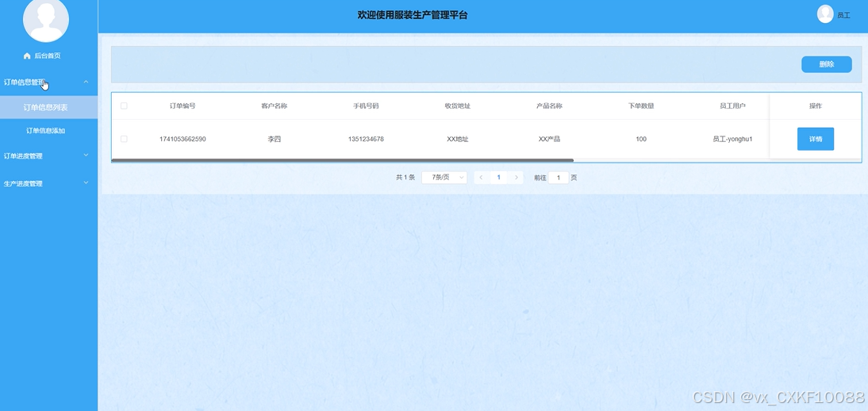Click the table horizontal scrollbar

[342, 160]
